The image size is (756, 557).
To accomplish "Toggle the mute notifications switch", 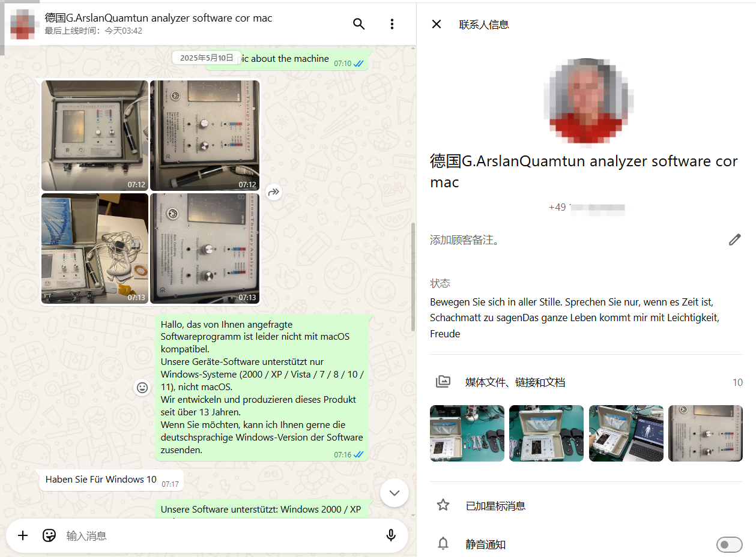I will tap(728, 544).
